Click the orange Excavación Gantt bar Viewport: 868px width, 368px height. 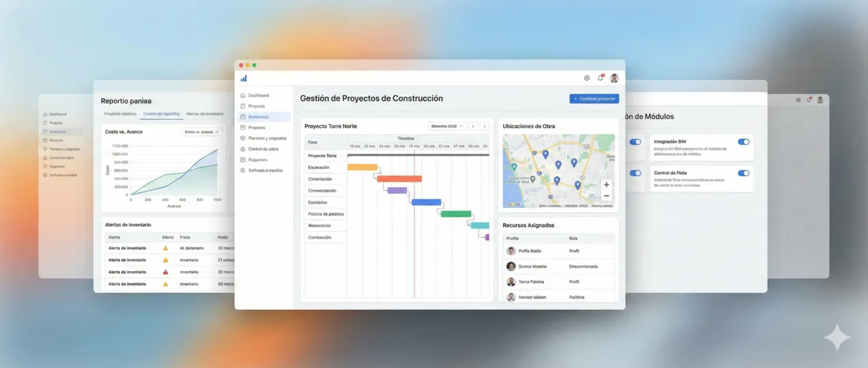(x=362, y=167)
